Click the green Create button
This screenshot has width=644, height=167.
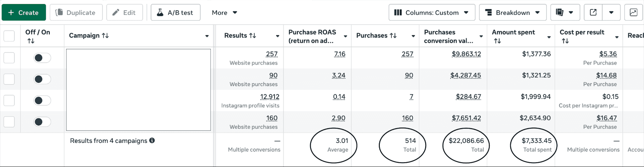24,13
